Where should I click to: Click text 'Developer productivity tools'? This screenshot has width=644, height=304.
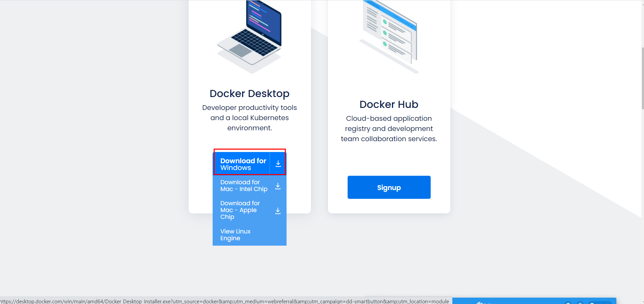click(250, 108)
